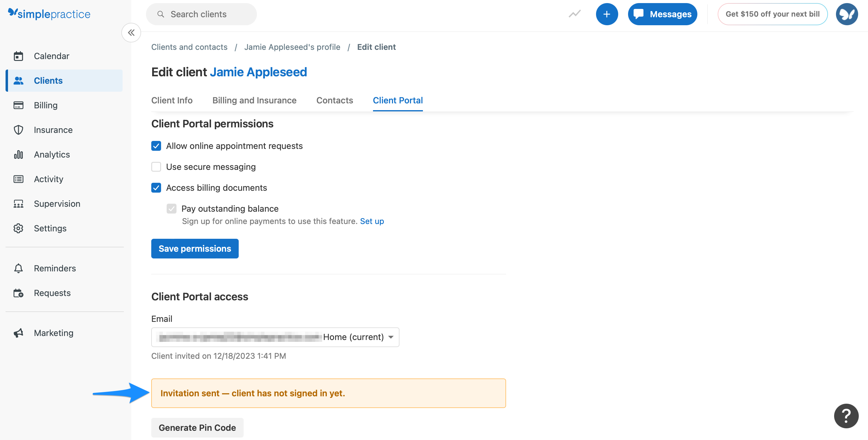Click the Calendar sidebar icon

(18, 56)
